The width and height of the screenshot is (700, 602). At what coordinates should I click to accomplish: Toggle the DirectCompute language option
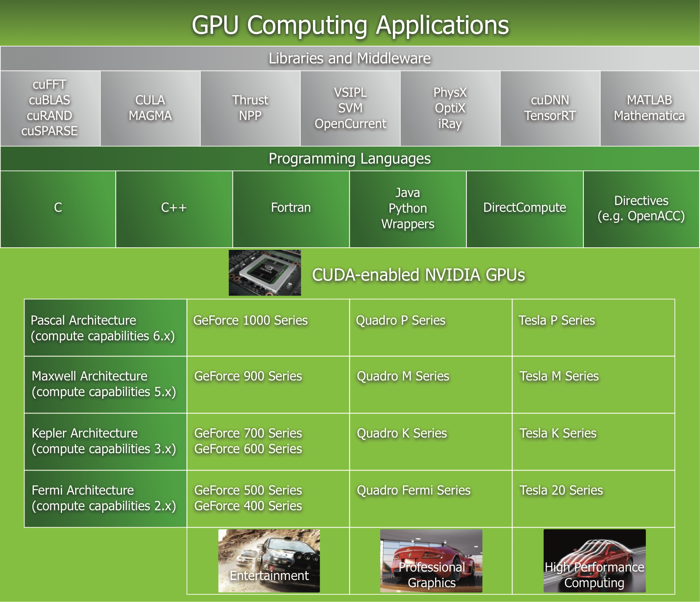click(x=524, y=208)
